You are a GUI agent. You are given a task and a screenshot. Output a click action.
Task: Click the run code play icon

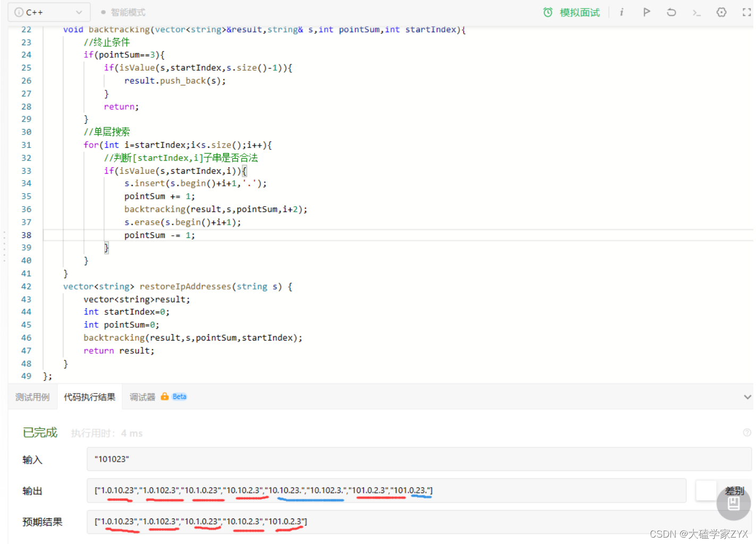click(x=647, y=12)
